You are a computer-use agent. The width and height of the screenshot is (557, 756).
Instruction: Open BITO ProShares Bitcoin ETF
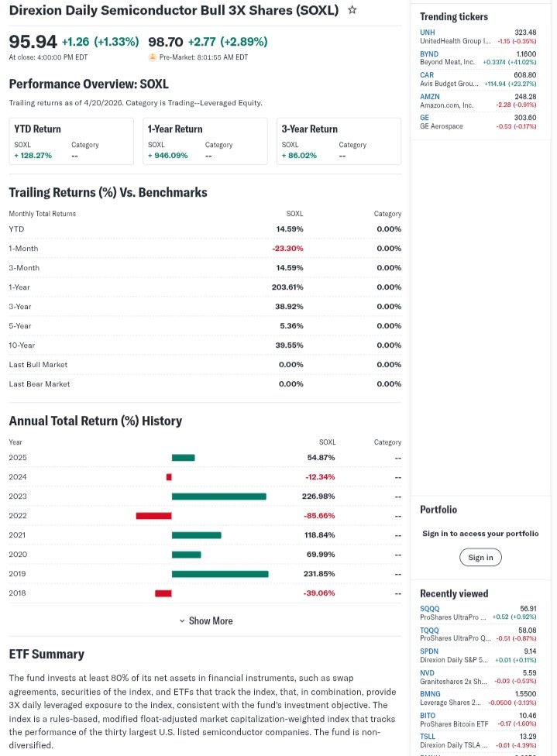coord(428,716)
